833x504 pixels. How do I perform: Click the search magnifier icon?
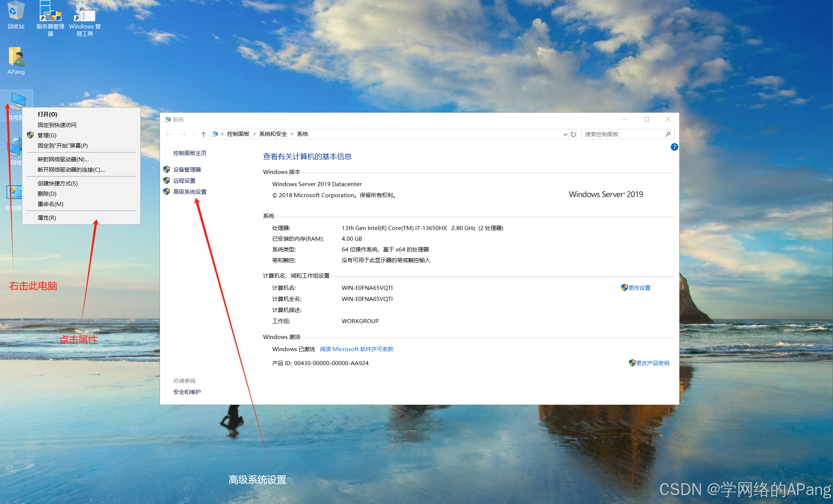click(668, 134)
